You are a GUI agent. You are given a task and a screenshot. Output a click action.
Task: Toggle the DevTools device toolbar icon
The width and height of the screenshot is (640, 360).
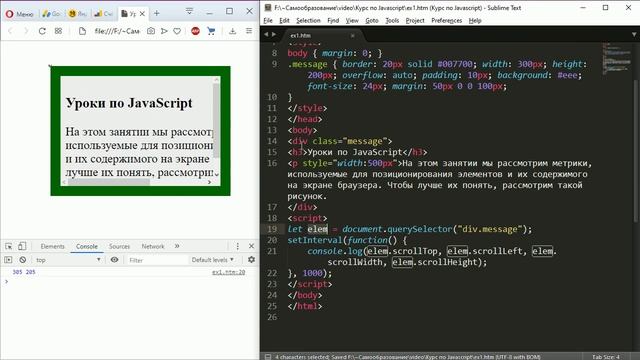[22, 246]
